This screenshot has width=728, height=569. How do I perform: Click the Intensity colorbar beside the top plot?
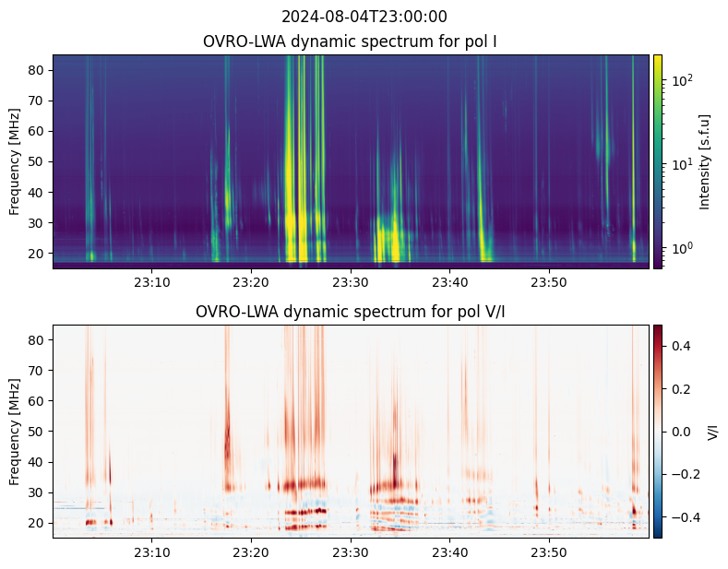658,161
